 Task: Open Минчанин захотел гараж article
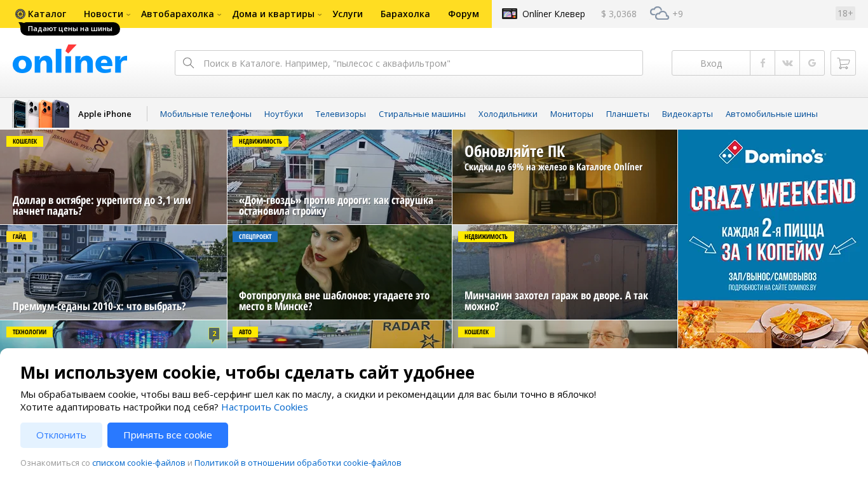click(565, 272)
